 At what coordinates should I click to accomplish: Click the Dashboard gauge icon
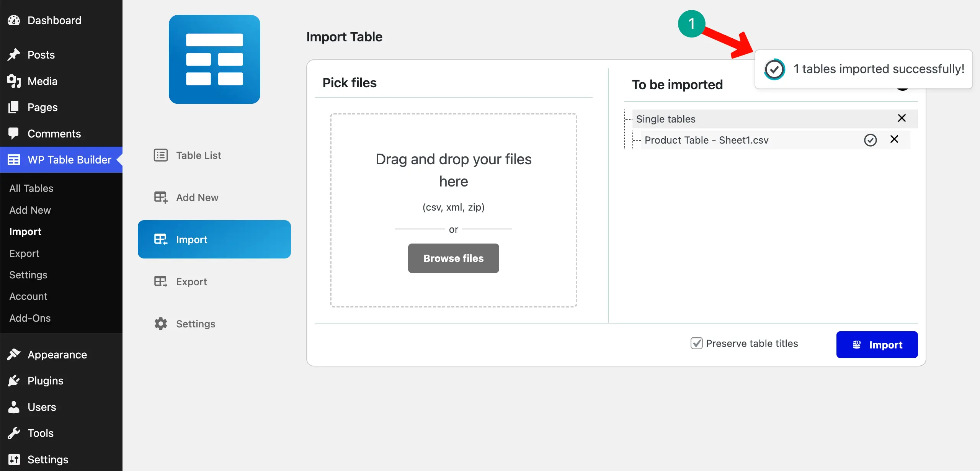click(14, 20)
